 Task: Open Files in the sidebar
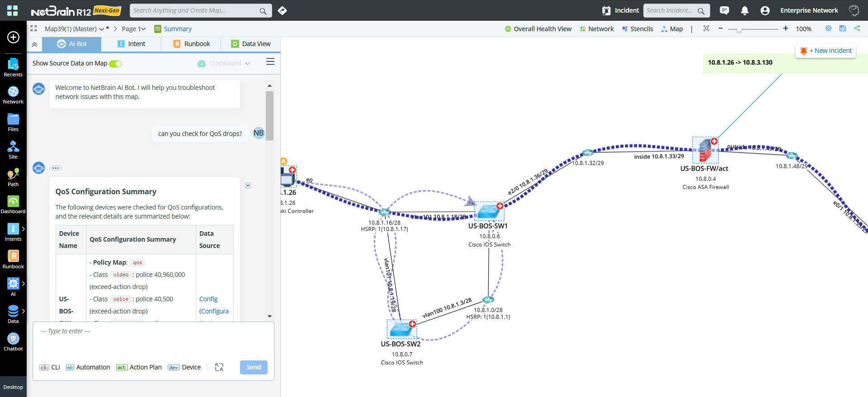[13, 122]
